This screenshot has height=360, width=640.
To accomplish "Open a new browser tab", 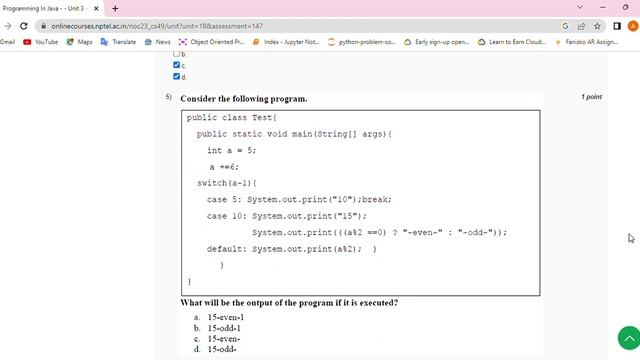I will pos(115,8).
